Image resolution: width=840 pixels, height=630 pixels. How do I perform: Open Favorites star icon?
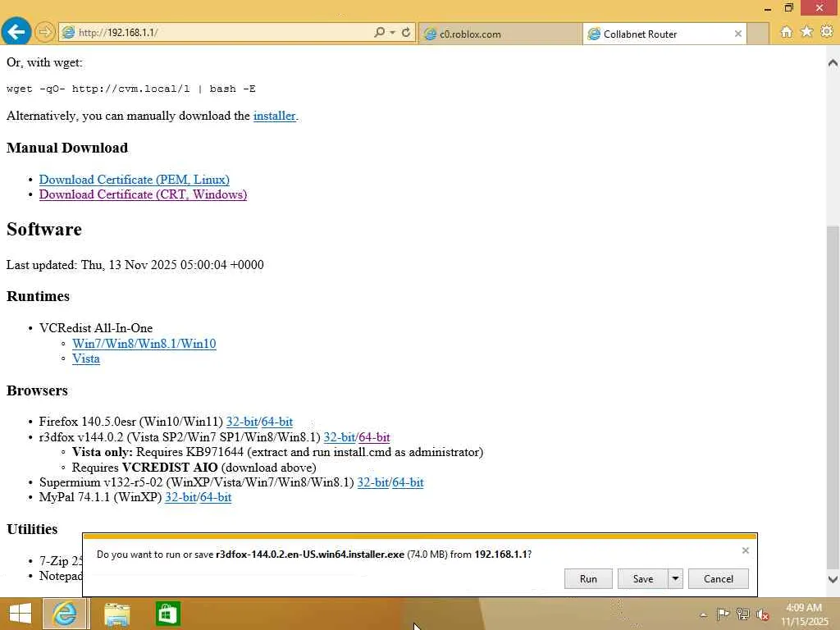[x=806, y=32]
